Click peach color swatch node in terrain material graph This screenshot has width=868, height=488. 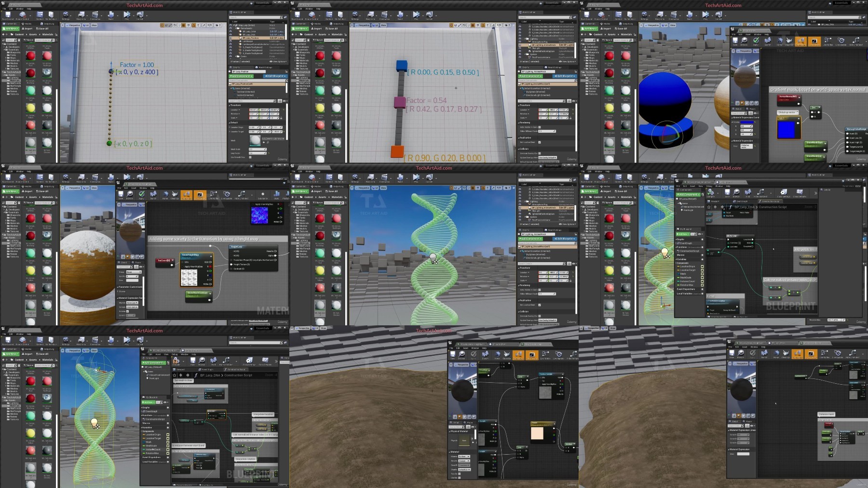pos(537,433)
